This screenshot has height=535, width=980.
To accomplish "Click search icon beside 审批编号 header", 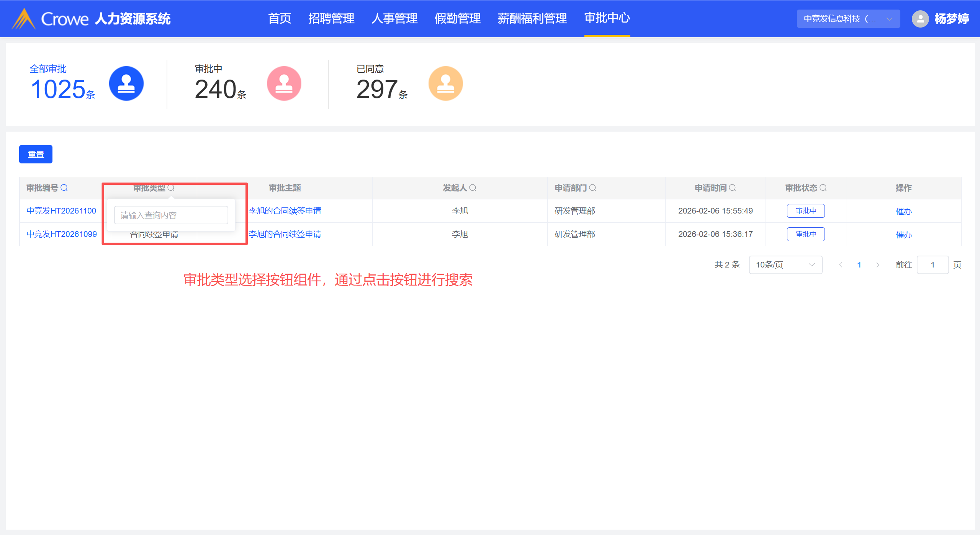I will pos(64,188).
